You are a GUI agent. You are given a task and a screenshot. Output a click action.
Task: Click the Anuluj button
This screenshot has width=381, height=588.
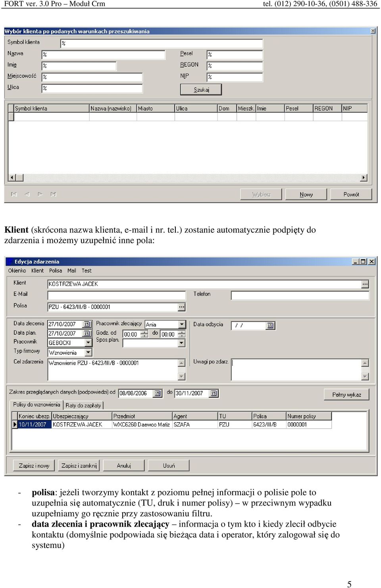pyautogui.click(x=124, y=465)
